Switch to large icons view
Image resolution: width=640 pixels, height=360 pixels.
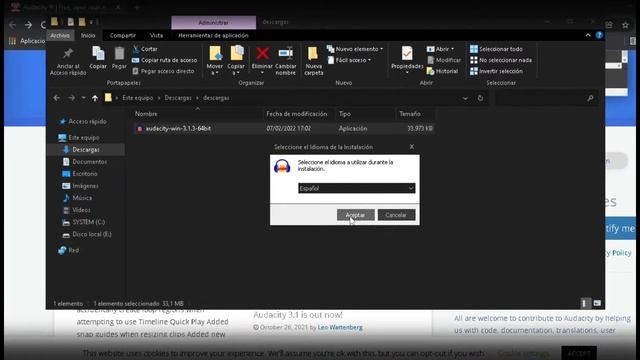(597, 303)
